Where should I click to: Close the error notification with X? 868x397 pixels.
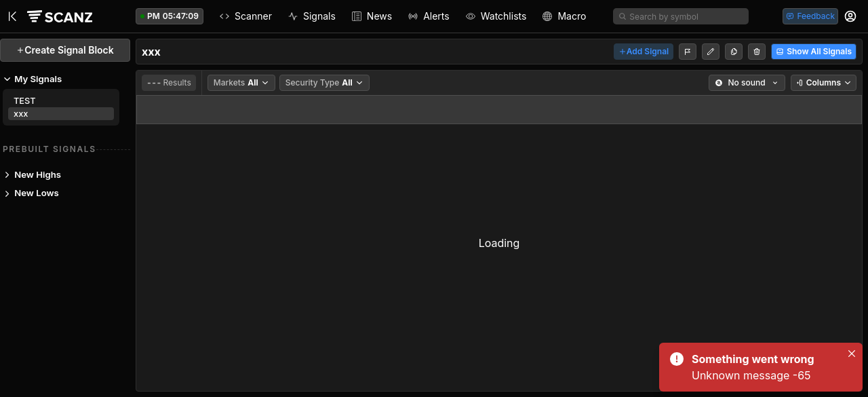pos(852,354)
